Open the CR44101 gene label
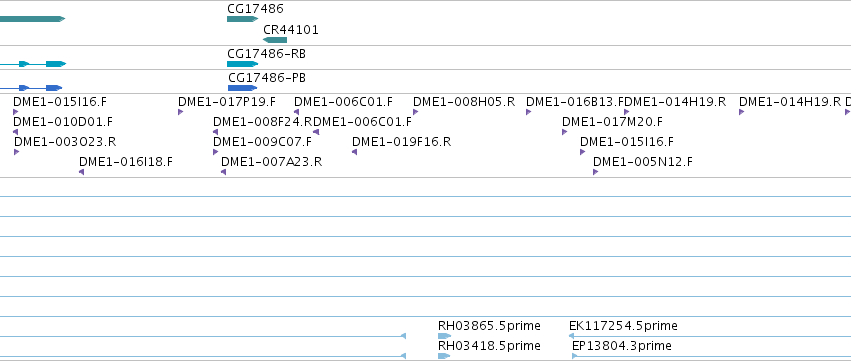 (291, 30)
